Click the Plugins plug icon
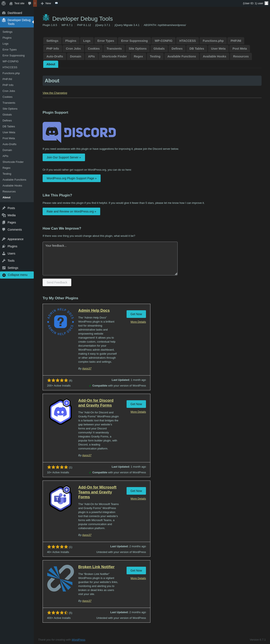270x644 pixels. coord(4,246)
